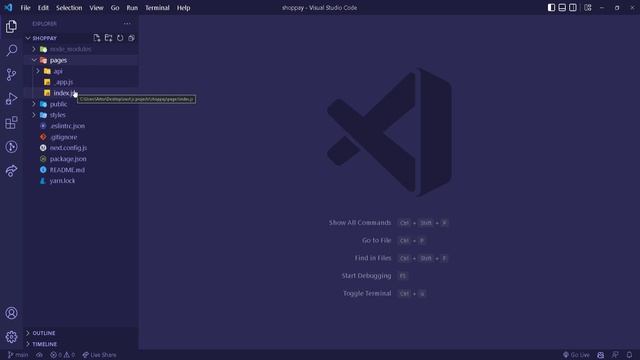Open the Terminal menu
640x360 pixels.
(x=157, y=8)
